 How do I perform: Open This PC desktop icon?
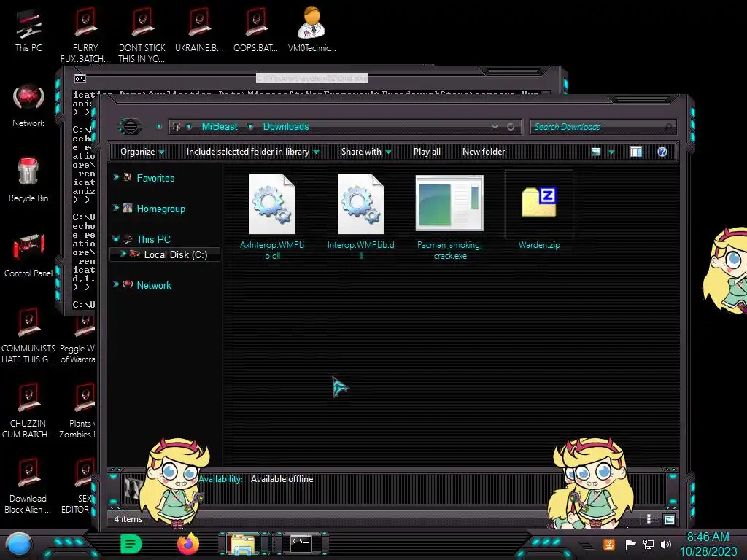coord(28,31)
